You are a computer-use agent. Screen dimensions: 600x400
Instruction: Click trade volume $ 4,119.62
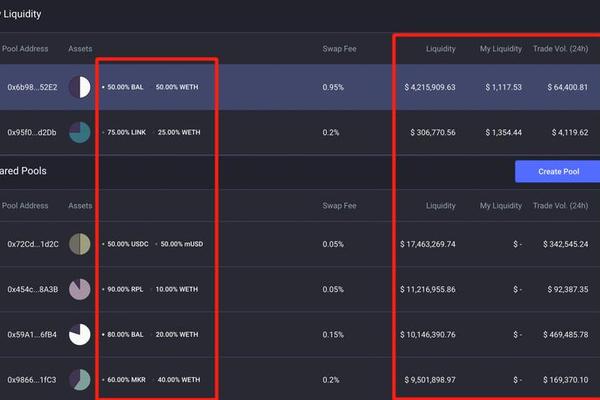[x=570, y=132]
